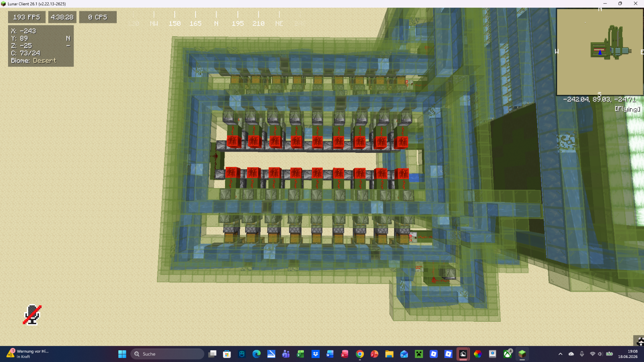
Task: Switch to the Minecraft grass block taskbar icon
Action: (522, 354)
